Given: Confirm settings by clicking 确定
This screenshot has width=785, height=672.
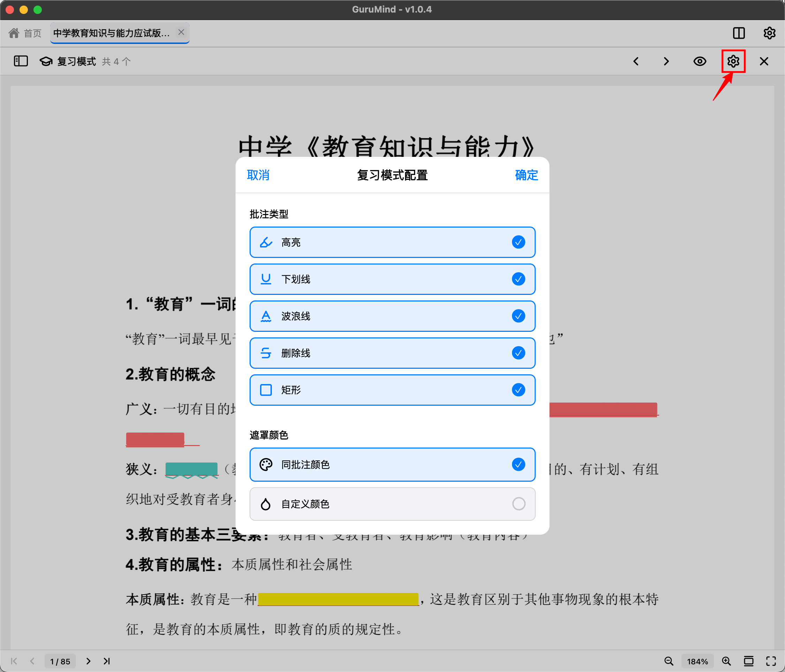Looking at the screenshot, I should coord(526,175).
